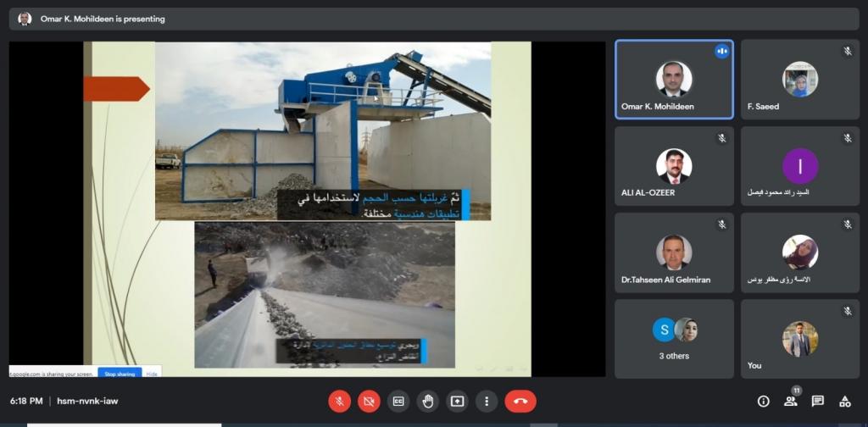Viewport: 868px width, 427px height.
Task: Toggle closed captions with the CC button
Action: [398, 401]
